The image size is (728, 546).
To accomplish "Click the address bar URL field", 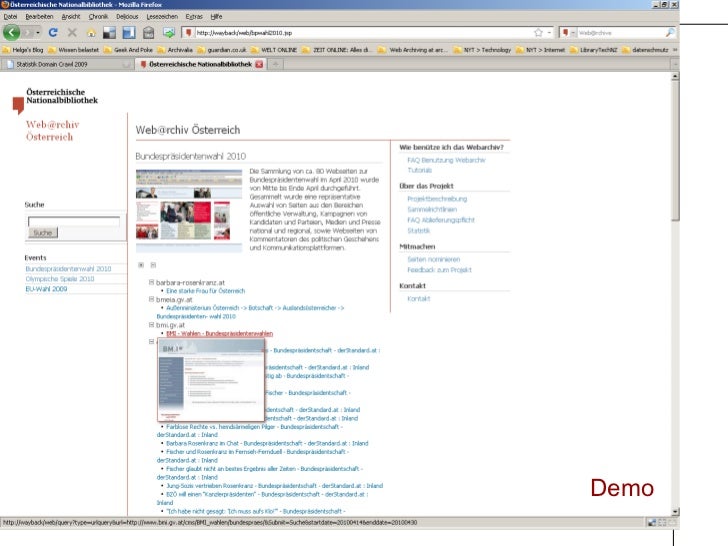I will [362, 32].
